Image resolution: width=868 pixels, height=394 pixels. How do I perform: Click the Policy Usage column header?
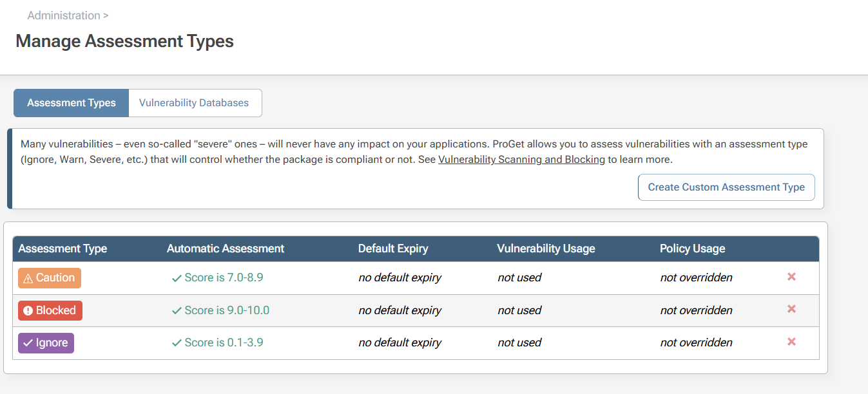coord(692,249)
